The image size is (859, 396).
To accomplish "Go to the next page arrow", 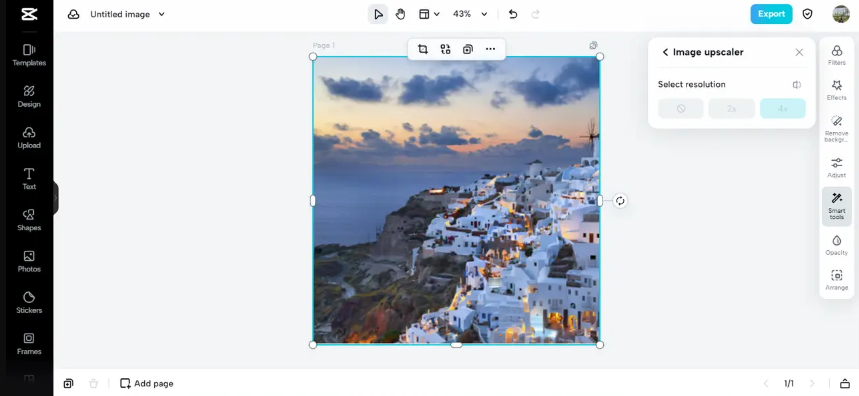I will (x=812, y=383).
